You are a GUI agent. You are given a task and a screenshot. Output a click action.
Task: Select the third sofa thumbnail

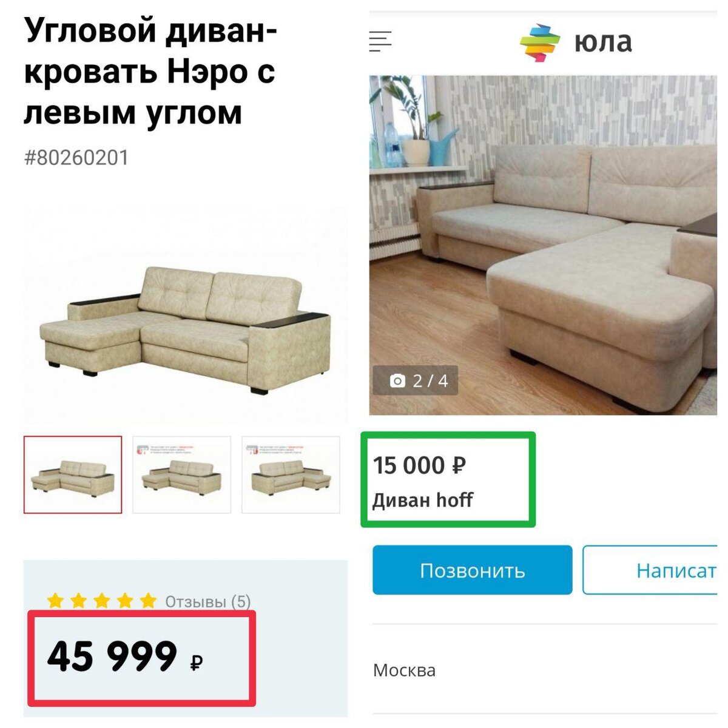click(291, 474)
